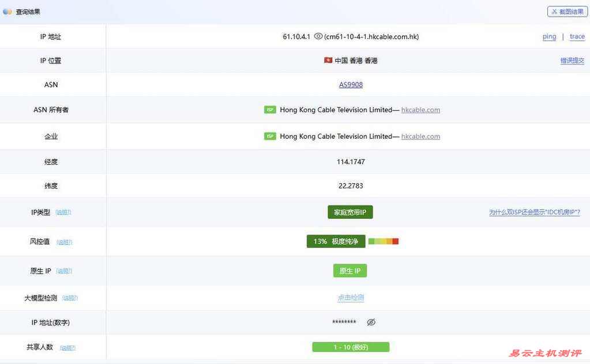Click the Hong Kong flag icon
The height and width of the screenshot is (364, 590).
(328, 60)
